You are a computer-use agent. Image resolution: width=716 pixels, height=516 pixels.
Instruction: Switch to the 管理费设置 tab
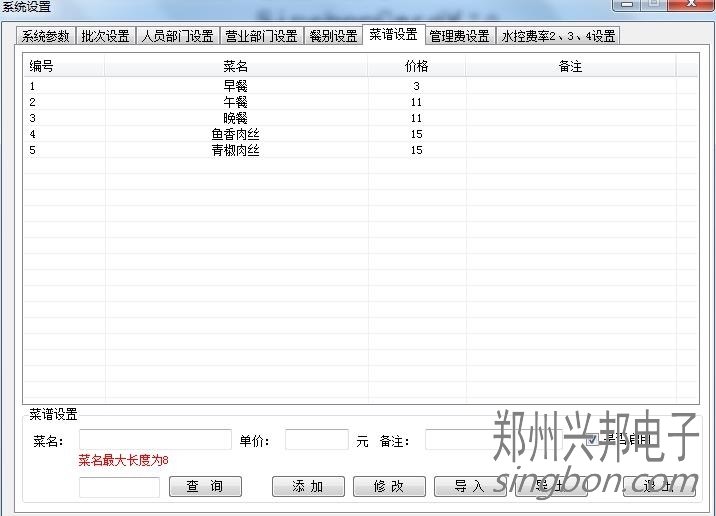click(x=459, y=36)
